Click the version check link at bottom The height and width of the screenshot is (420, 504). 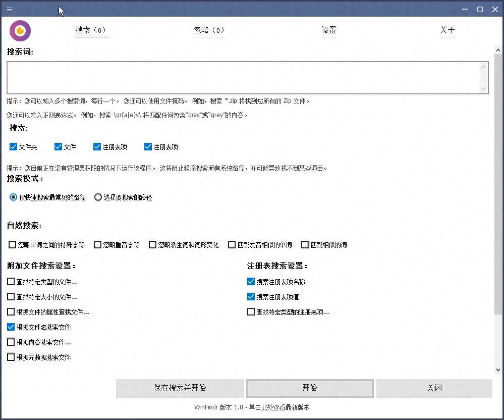point(252,407)
